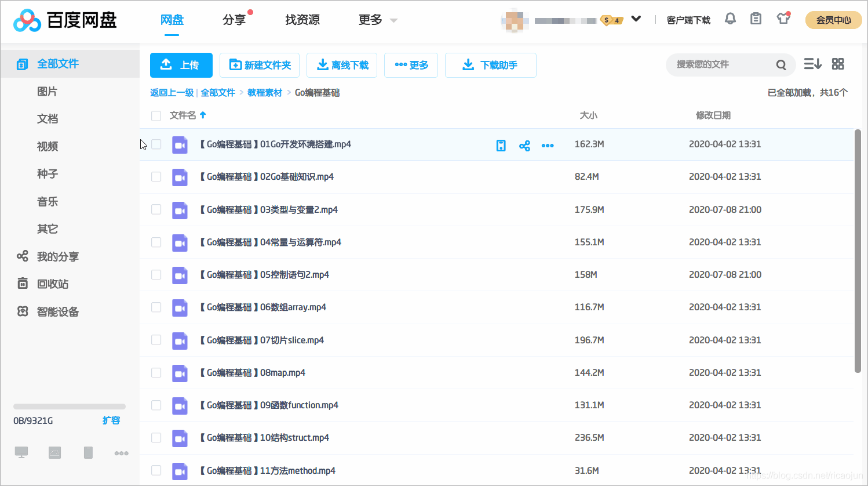Open the 客户端下载 link

point(688,20)
